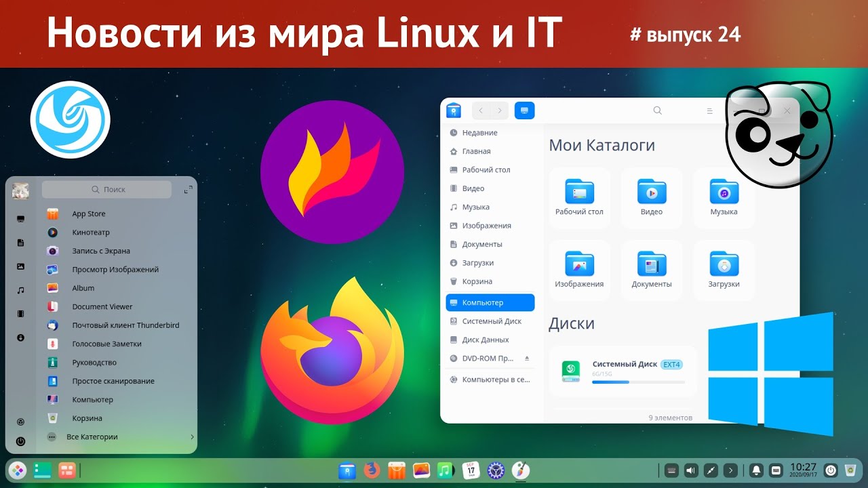The width and height of the screenshot is (868, 488).
Task: Launch File Manager from the dock
Action: (347, 470)
